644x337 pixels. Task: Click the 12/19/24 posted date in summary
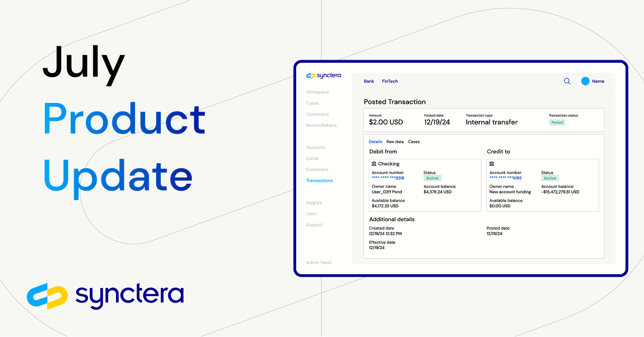(x=437, y=122)
